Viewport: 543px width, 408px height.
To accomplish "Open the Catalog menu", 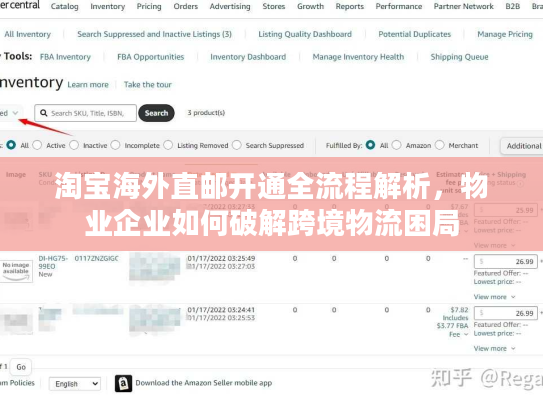I will click(x=64, y=6).
